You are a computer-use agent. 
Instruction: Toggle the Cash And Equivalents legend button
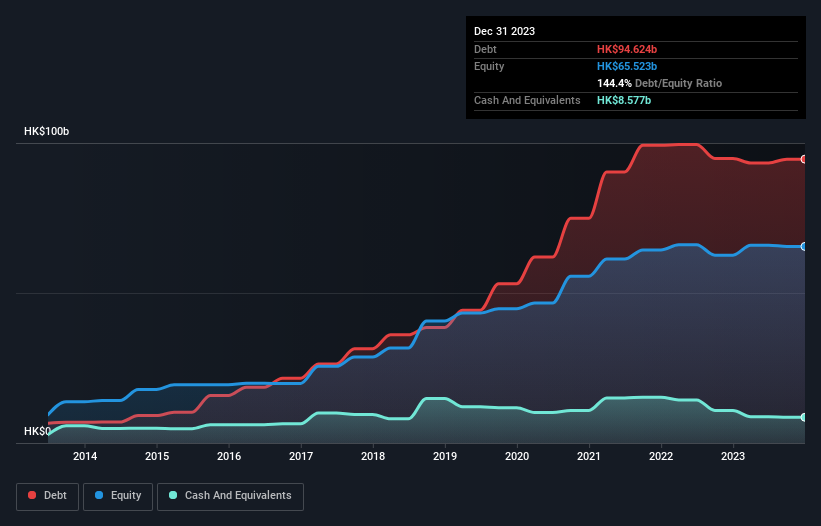pyautogui.click(x=230, y=496)
